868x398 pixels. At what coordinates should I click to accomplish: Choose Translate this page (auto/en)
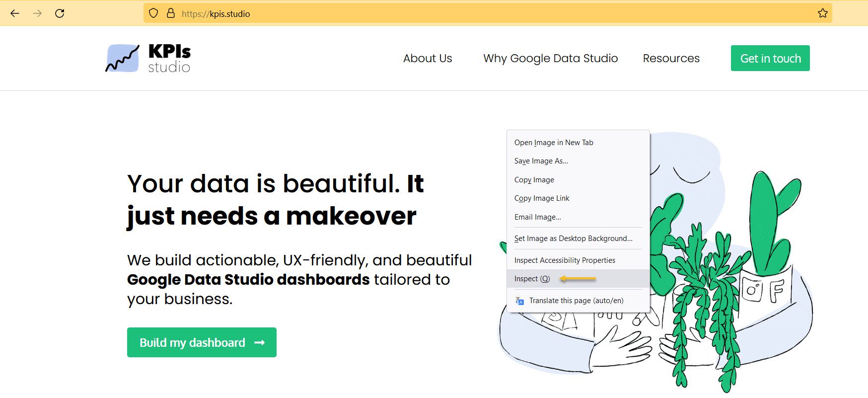[579, 301]
